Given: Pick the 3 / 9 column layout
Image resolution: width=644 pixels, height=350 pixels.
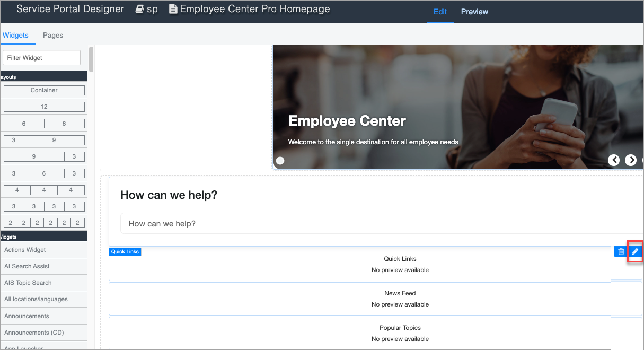Looking at the screenshot, I should coord(44,141).
